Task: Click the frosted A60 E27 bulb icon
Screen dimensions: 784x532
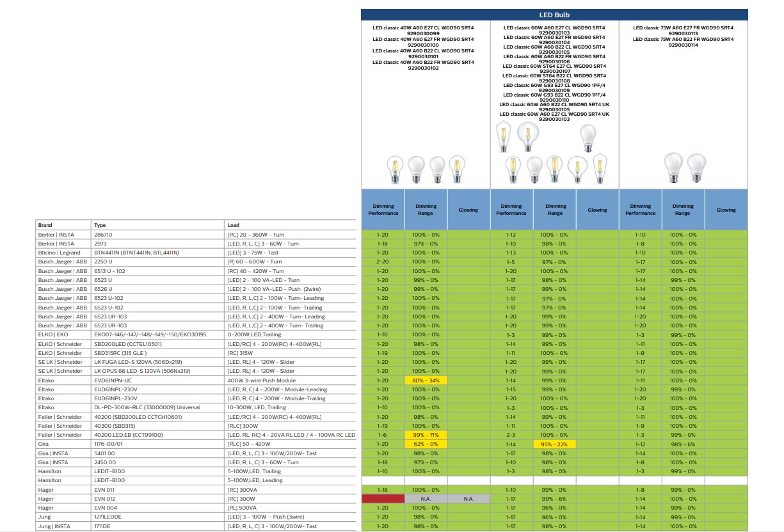Action: [416, 168]
